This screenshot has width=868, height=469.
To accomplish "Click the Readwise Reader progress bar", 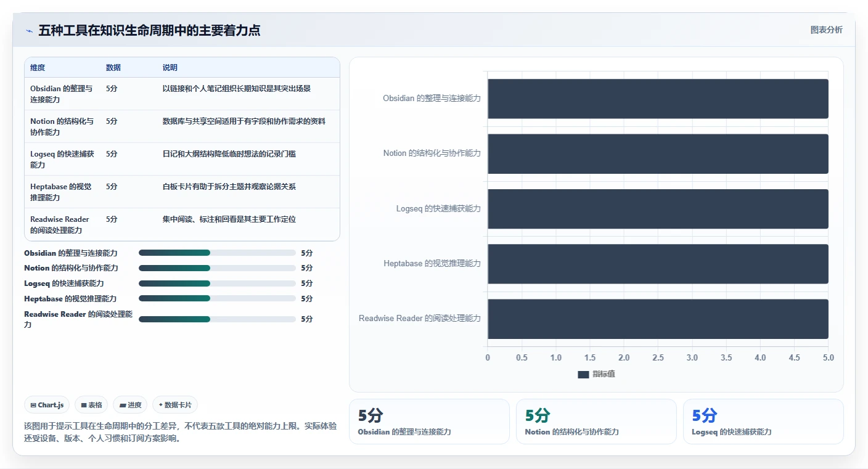I will tap(217, 319).
